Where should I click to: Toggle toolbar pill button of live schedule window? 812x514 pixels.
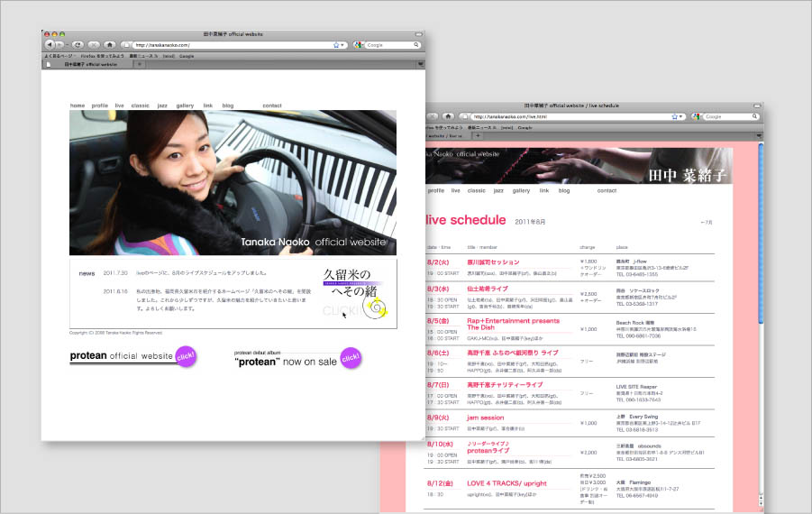coord(757,106)
